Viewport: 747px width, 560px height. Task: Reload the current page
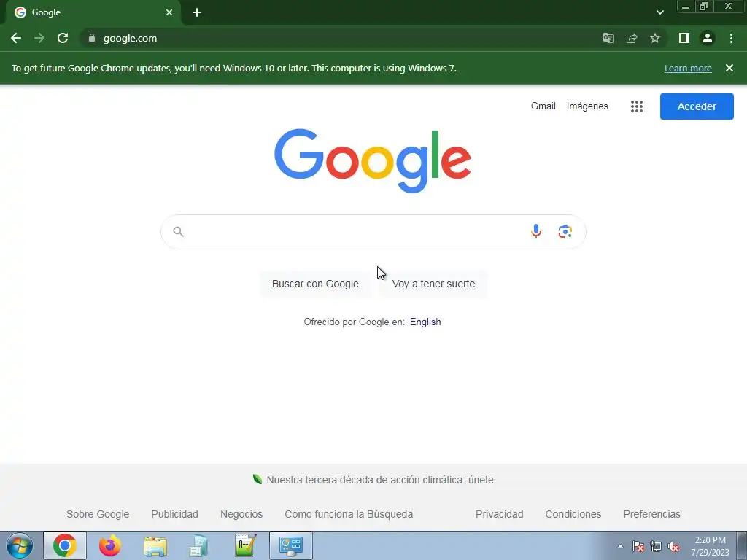point(63,38)
